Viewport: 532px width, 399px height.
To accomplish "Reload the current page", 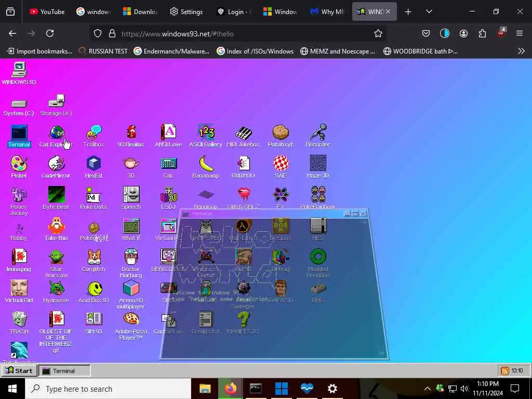I will click(50, 33).
